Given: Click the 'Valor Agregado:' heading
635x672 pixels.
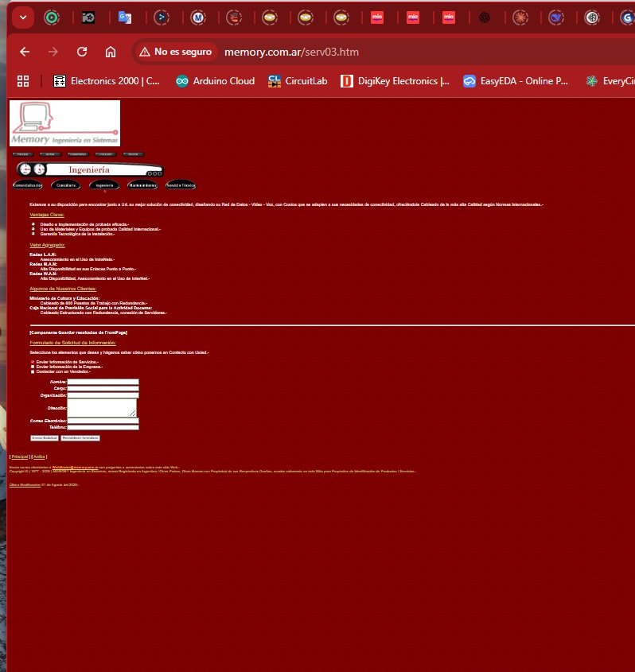Looking at the screenshot, I should point(47,245).
